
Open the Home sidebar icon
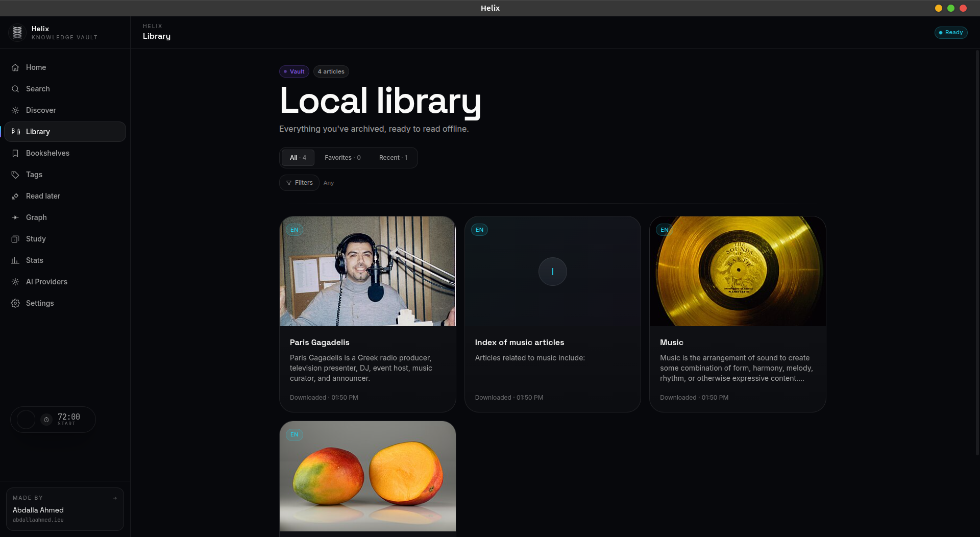pyautogui.click(x=15, y=67)
